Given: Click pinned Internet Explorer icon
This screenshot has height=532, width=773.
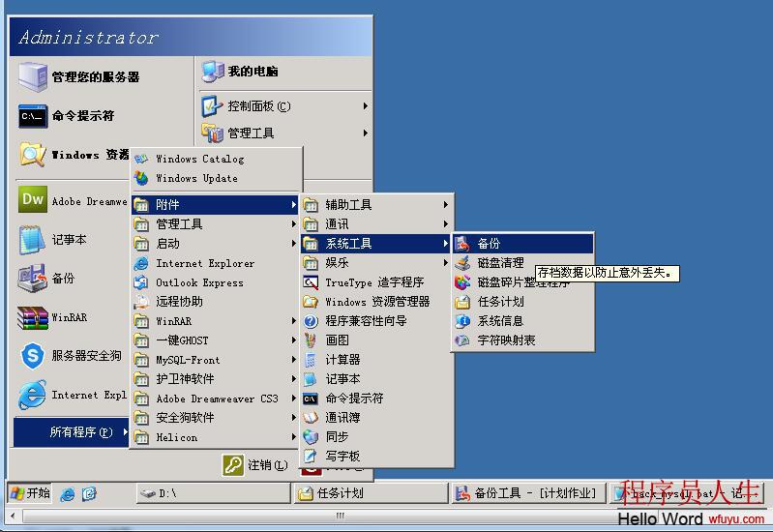Looking at the screenshot, I should pos(33,395).
